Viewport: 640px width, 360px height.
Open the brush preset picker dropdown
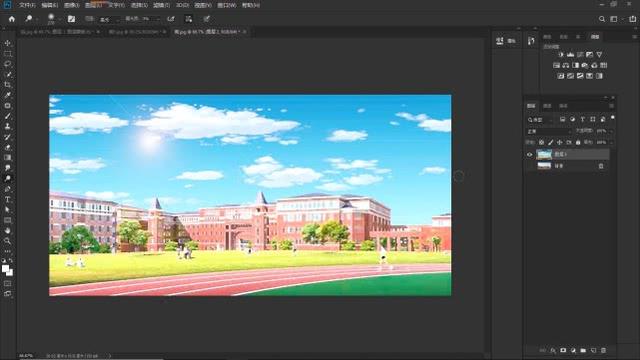(x=60, y=19)
